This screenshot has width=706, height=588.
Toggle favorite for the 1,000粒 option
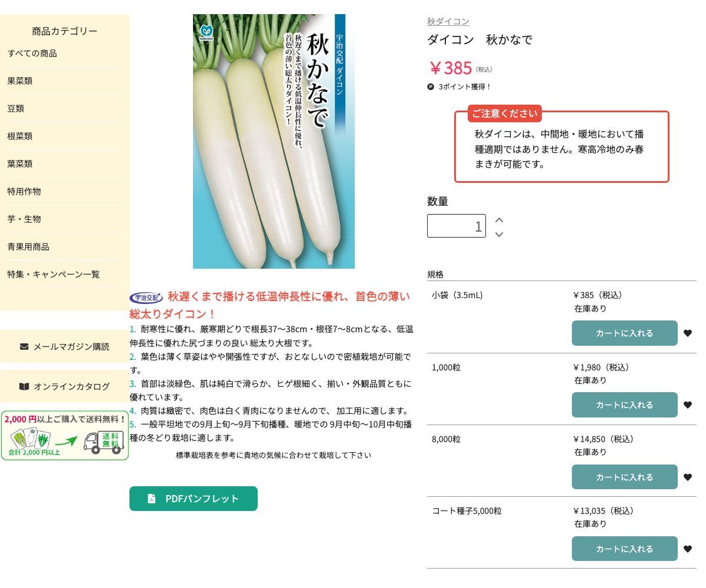click(688, 405)
